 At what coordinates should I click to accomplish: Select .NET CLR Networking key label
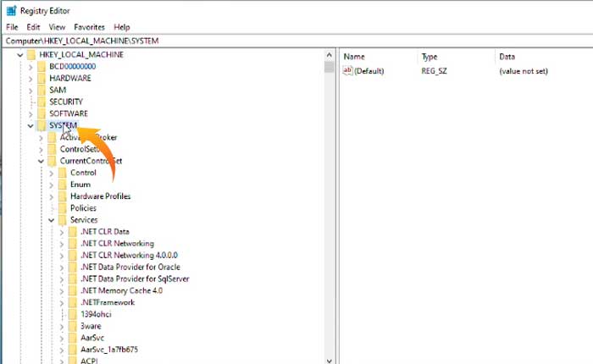point(117,244)
